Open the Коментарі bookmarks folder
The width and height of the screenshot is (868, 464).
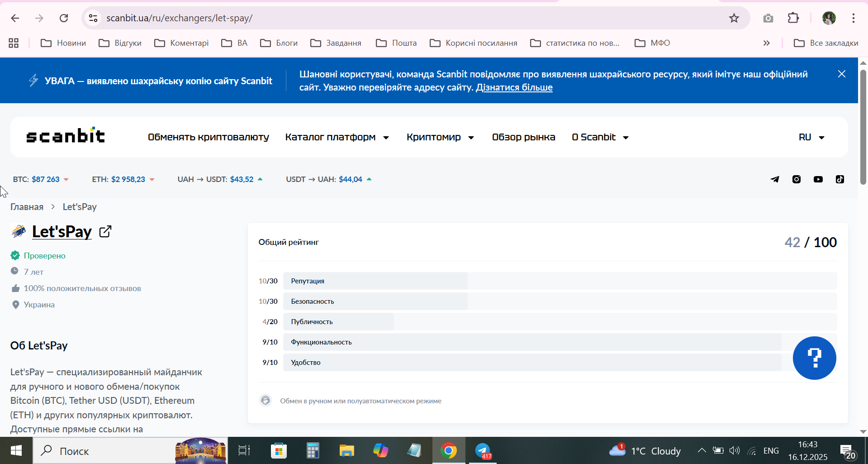(x=181, y=43)
